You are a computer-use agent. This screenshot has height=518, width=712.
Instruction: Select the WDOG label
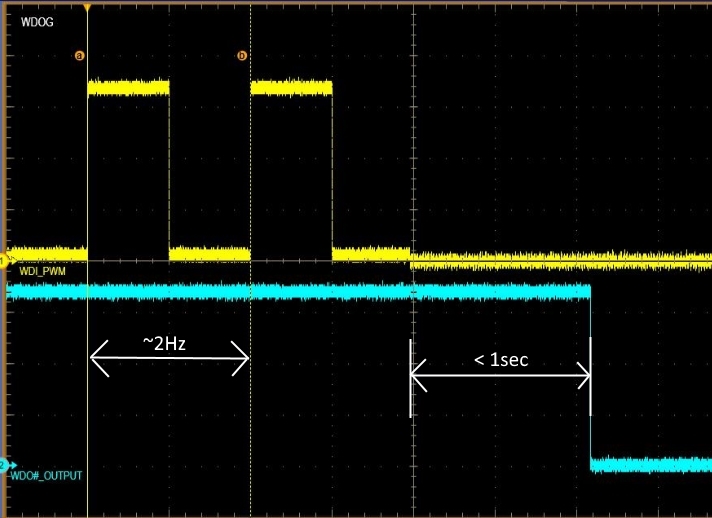pyautogui.click(x=37, y=22)
